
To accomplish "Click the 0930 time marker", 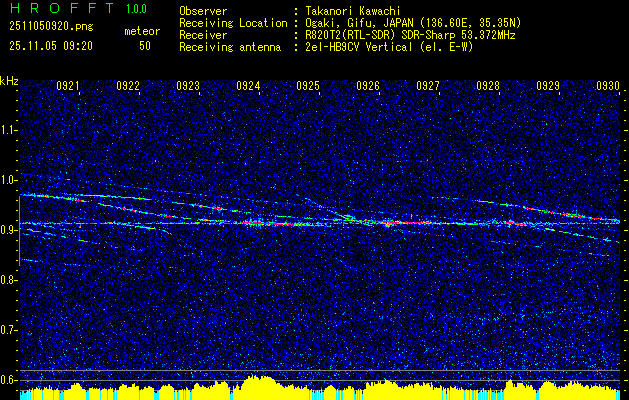I will pos(608,85).
